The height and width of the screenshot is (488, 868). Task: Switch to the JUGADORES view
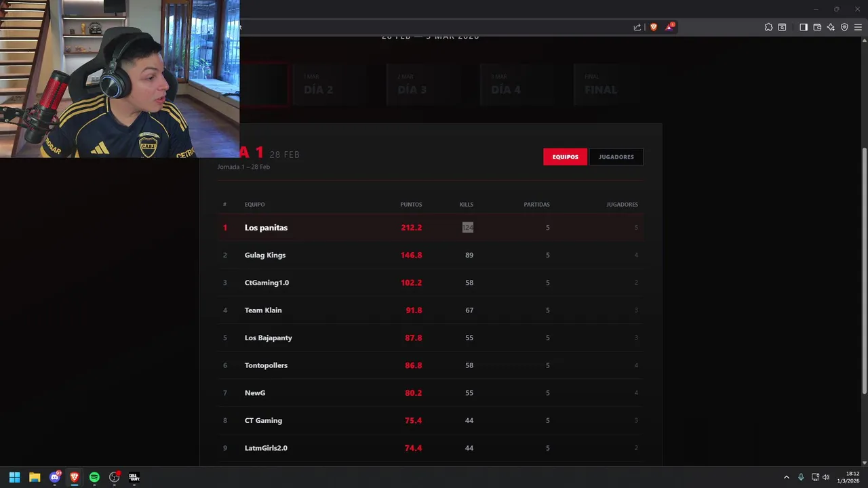616,157
